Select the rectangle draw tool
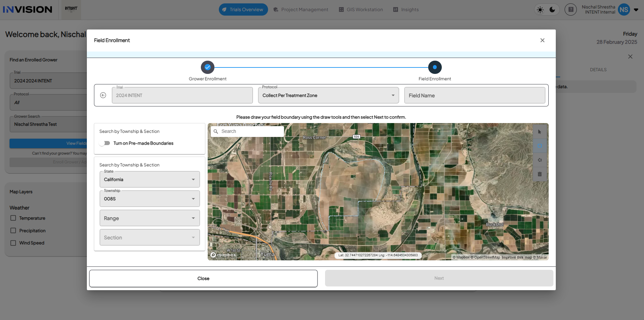Viewport: 644px width, 320px height. (x=539, y=146)
